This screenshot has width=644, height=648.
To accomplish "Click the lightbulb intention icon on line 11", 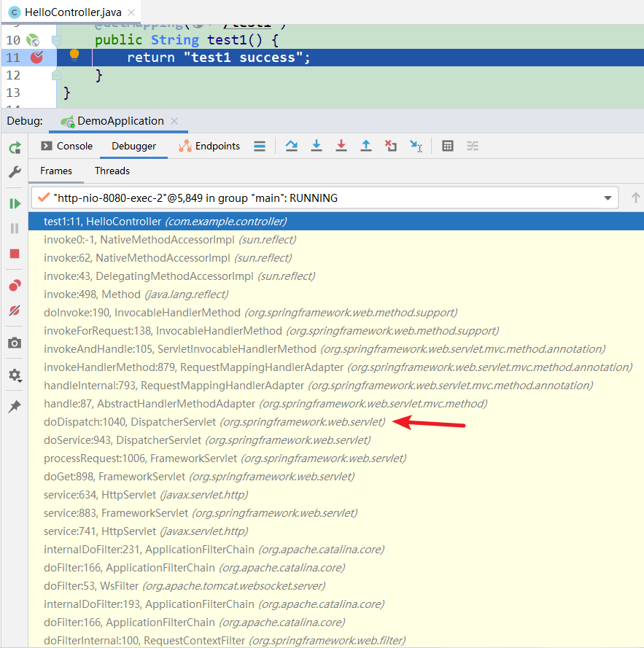I will tap(74, 55).
